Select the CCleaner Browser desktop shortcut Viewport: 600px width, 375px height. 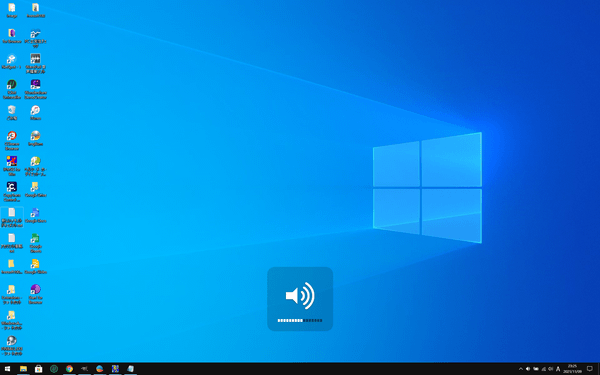click(x=12, y=140)
